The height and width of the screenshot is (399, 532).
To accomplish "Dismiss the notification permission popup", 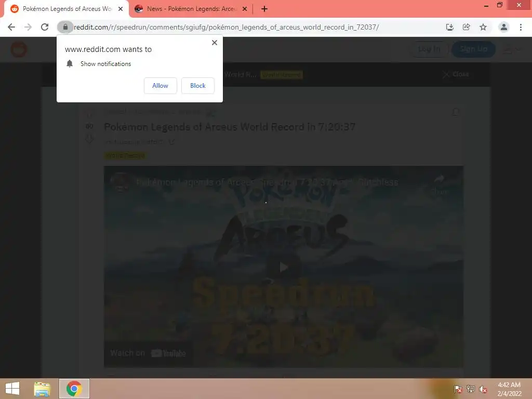I will point(215,43).
